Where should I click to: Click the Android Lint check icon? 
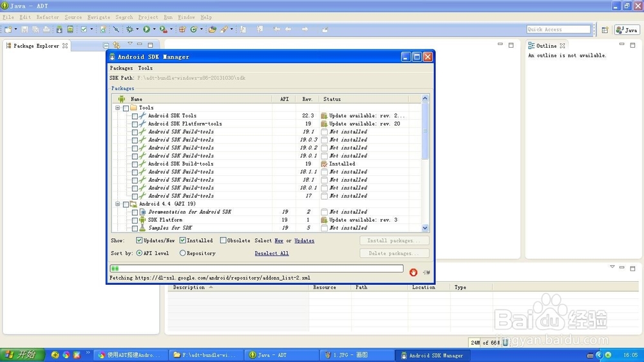tap(84, 29)
